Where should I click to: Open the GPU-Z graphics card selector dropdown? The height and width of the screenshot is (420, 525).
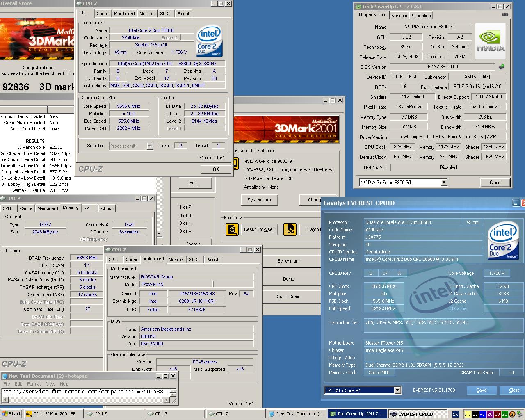click(444, 183)
